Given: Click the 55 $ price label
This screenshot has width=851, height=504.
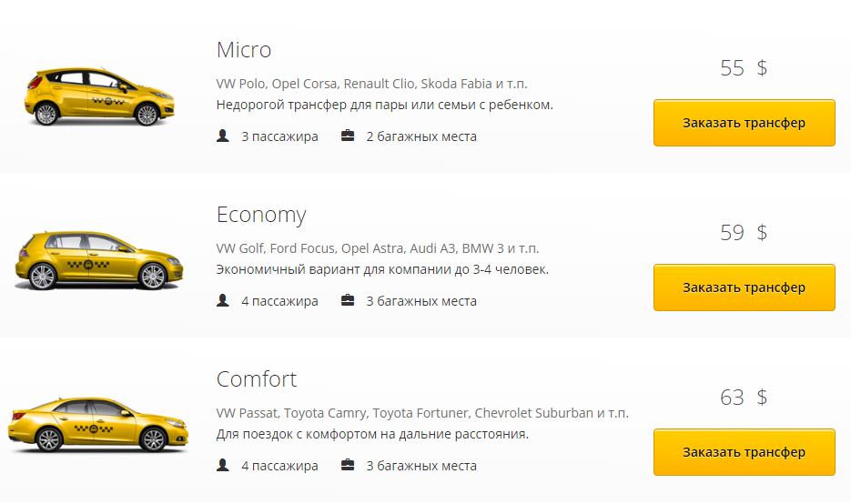Looking at the screenshot, I should pyautogui.click(x=744, y=68).
